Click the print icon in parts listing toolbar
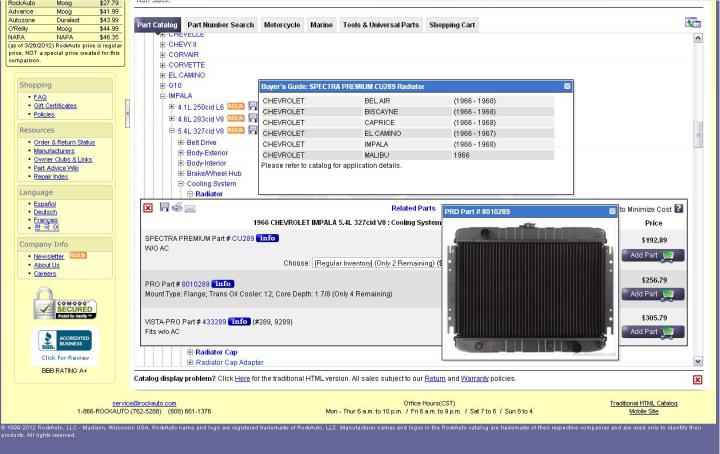720x454 pixels. [177, 207]
